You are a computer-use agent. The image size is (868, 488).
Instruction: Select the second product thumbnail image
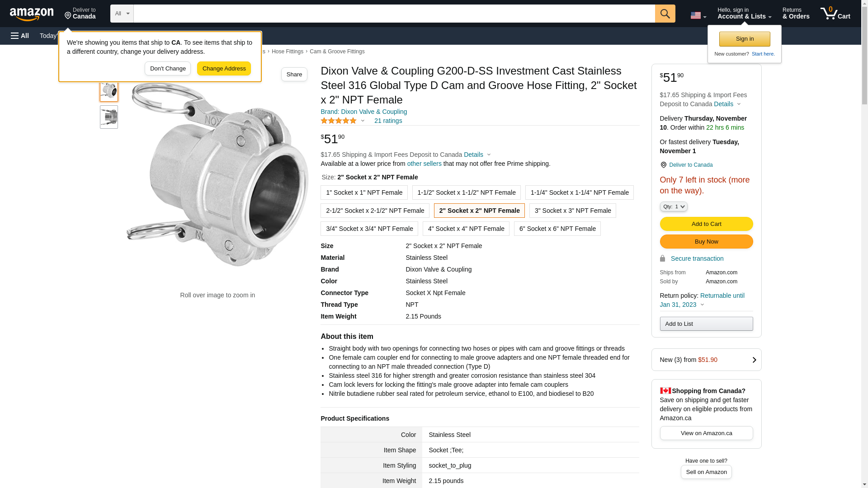point(109,117)
